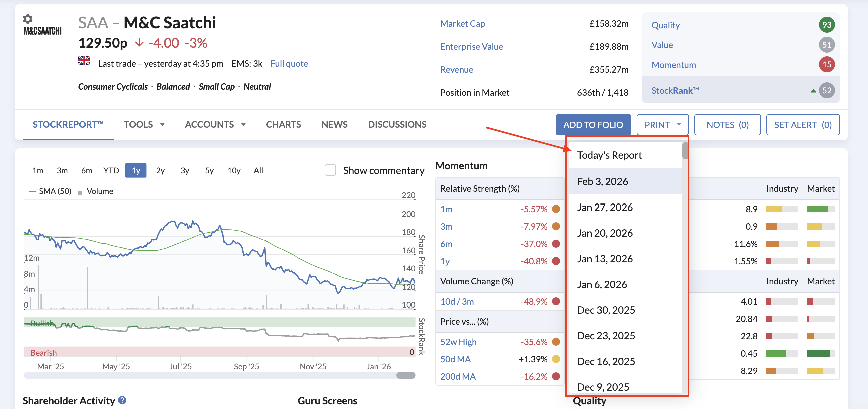Viewport: 868px width, 409px height.
Task: Click the green StockRank up-arrow indicator
Action: pyautogui.click(x=813, y=91)
